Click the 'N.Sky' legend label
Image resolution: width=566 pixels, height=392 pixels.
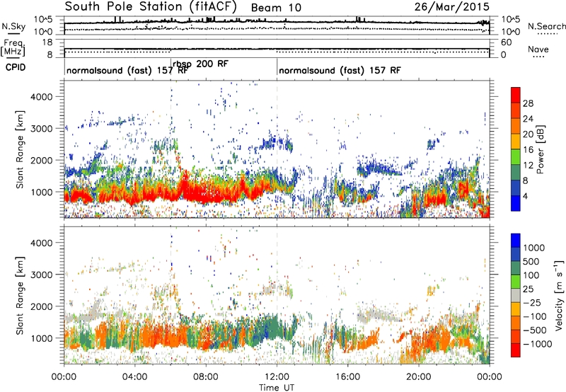coord(13,26)
